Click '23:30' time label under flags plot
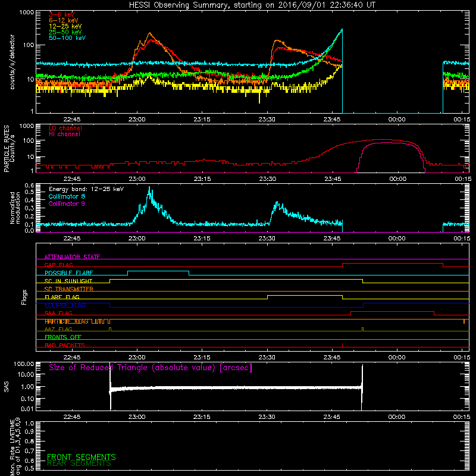Screen dimensions: 476x476 pyautogui.click(x=267, y=358)
